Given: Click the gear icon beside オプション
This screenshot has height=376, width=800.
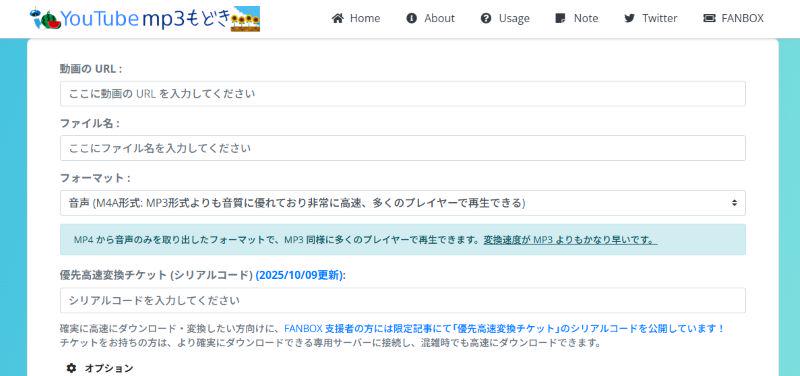Looking at the screenshot, I should pos(71,368).
